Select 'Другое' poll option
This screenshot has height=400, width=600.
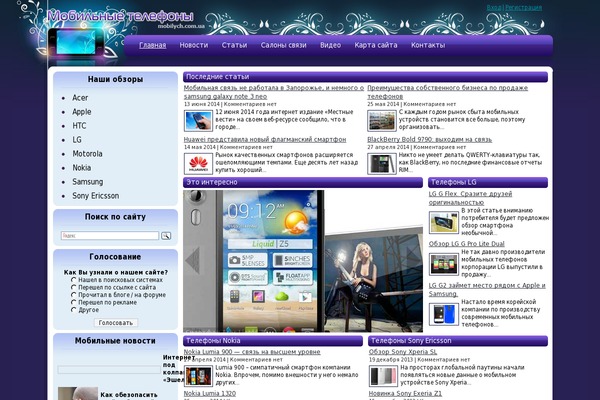click(x=73, y=310)
